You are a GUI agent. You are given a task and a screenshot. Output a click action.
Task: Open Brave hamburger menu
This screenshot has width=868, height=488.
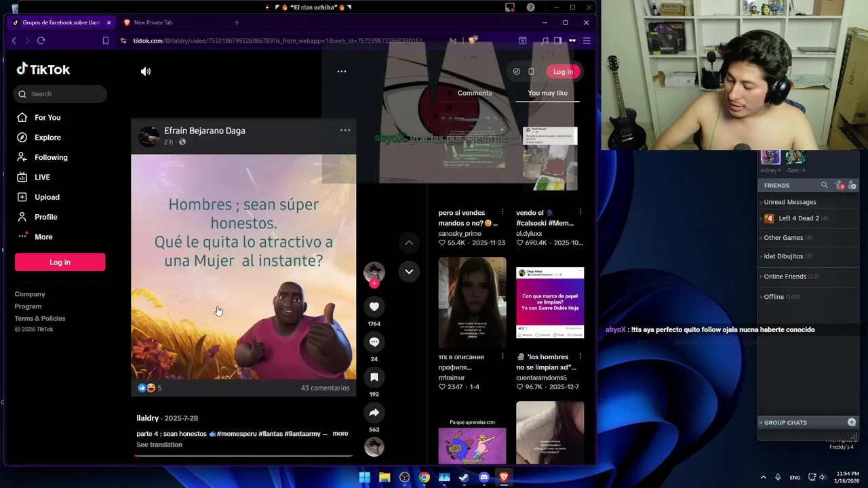tap(587, 41)
